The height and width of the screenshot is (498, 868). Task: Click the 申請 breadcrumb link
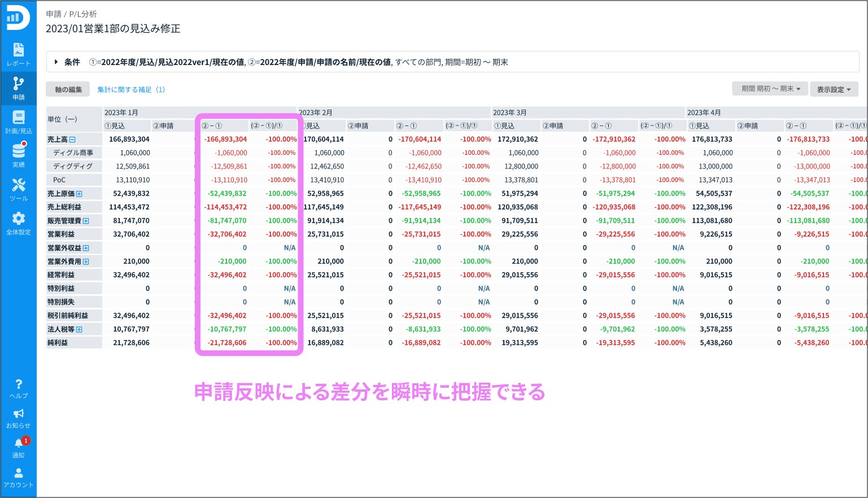pyautogui.click(x=54, y=14)
